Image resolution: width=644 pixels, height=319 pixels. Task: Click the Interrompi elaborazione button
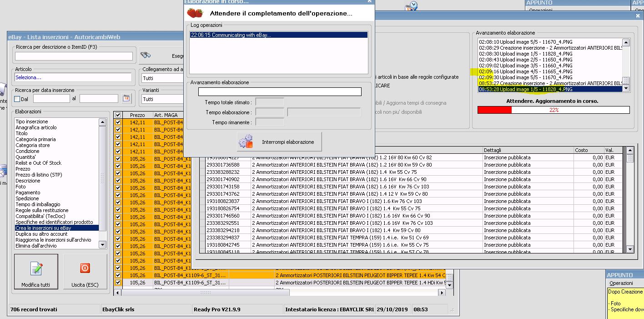(279, 142)
